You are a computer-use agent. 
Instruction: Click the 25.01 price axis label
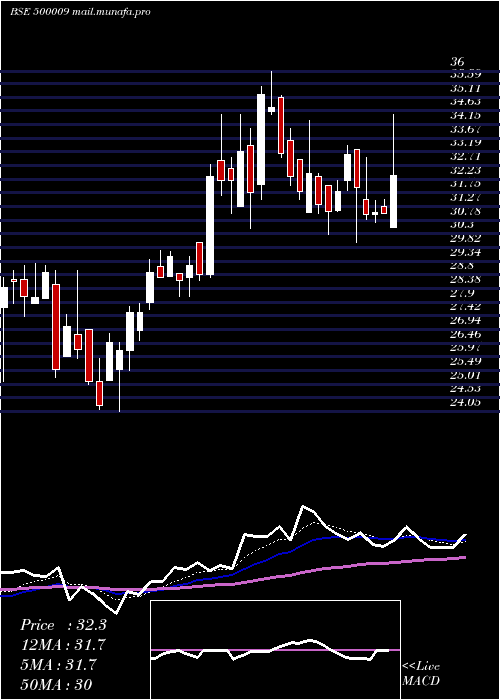tap(465, 376)
